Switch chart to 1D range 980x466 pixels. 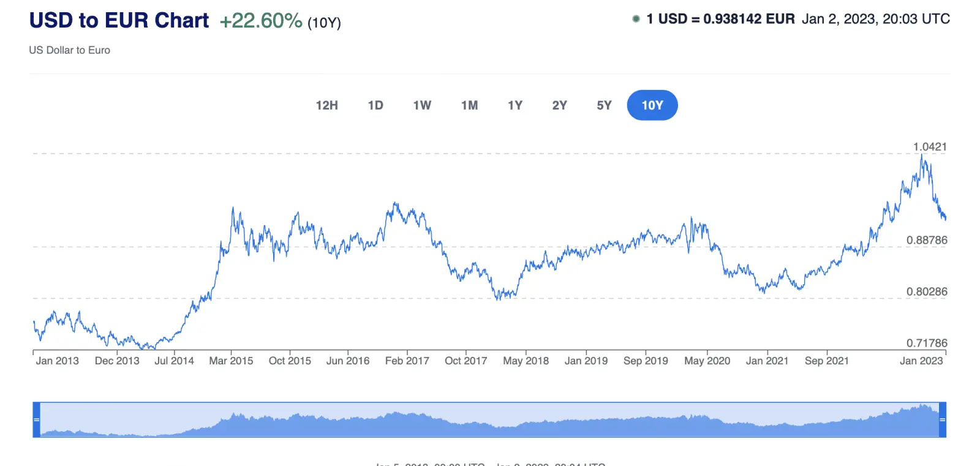pos(375,105)
